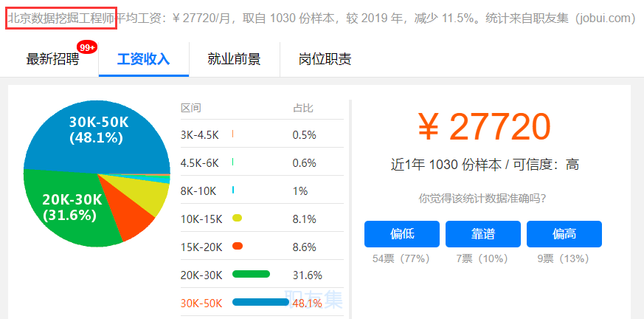This screenshot has height=319, width=644.
Task: Click the 3K-4.5K range label
Action: pyautogui.click(x=200, y=135)
